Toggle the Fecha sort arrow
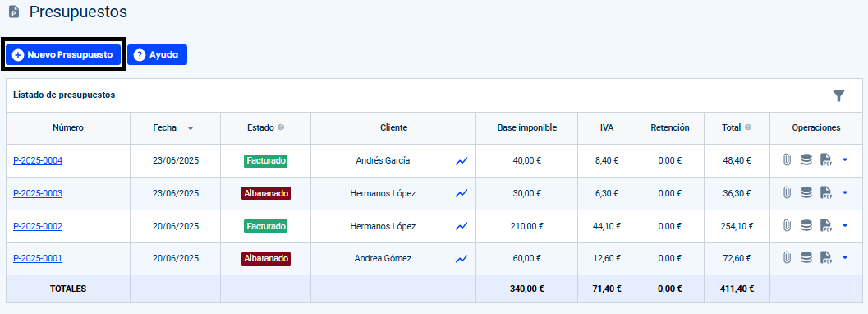 click(x=191, y=128)
